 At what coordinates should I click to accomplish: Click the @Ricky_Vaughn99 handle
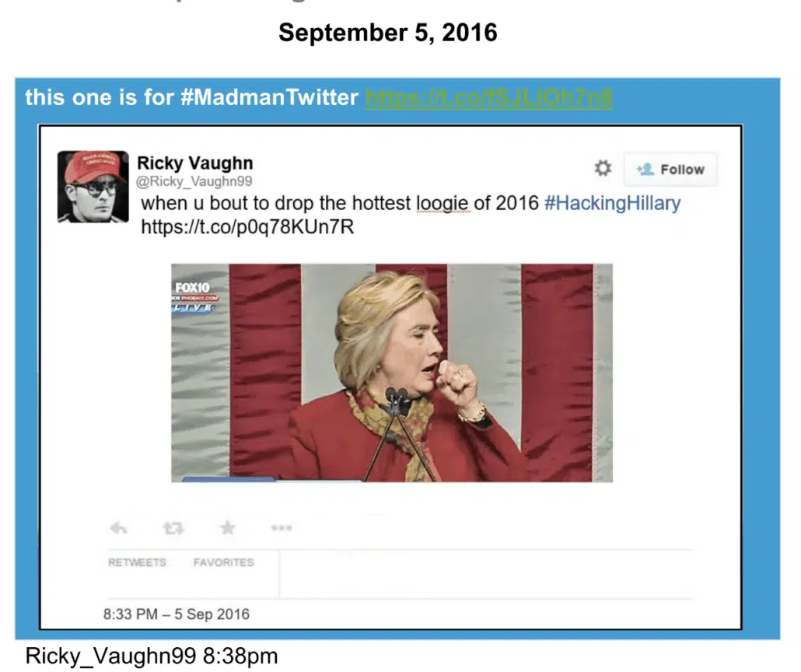194,181
